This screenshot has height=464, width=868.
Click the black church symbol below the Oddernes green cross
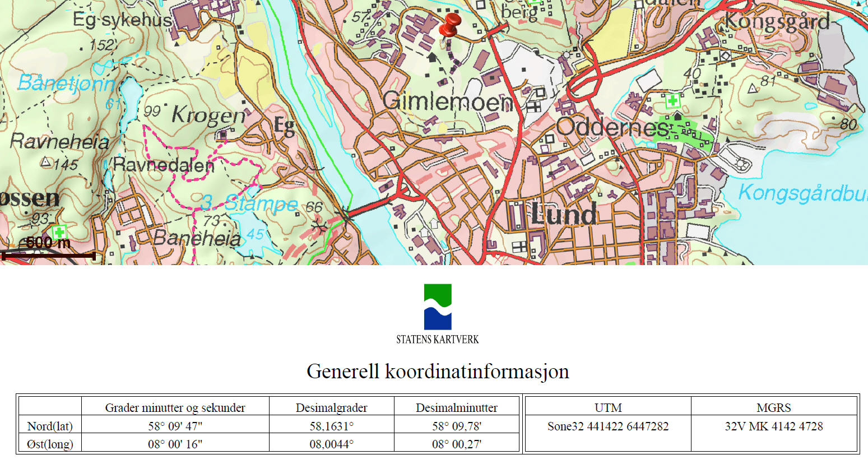click(677, 116)
